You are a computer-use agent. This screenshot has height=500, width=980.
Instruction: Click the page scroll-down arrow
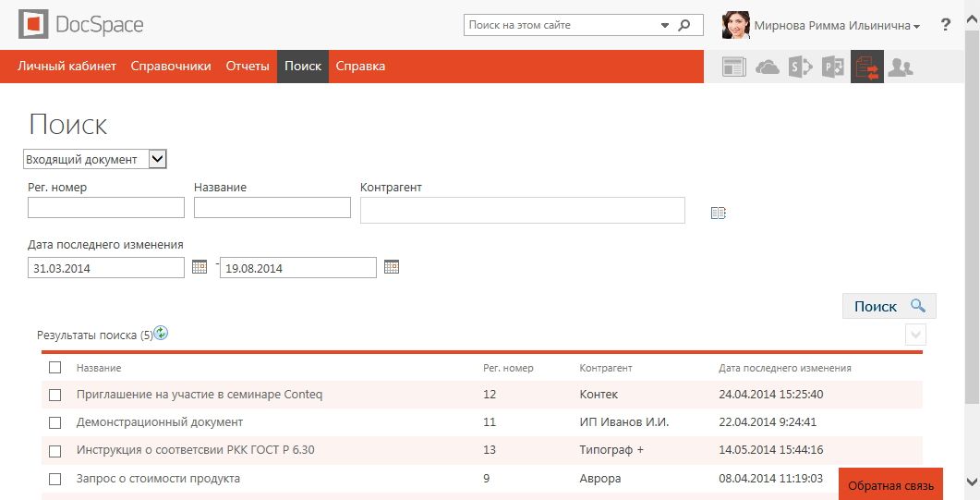[x=973, y=482]
